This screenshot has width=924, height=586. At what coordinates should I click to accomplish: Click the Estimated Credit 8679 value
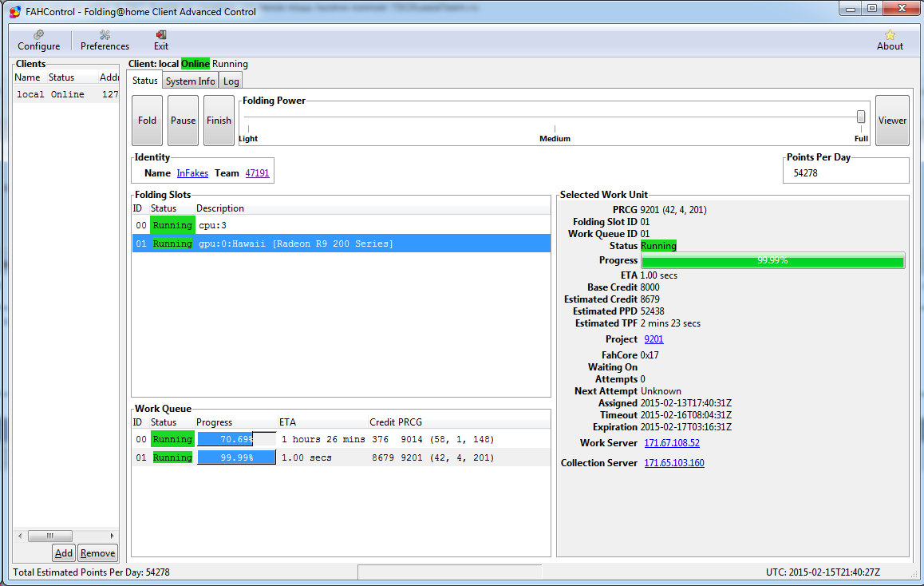point(650,299)
